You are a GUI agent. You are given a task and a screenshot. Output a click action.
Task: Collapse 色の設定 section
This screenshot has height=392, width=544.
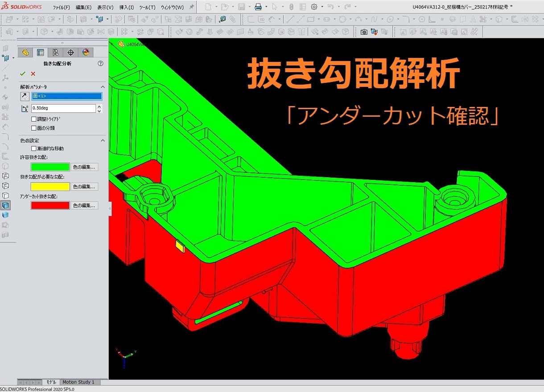click(x=103, y=140)
